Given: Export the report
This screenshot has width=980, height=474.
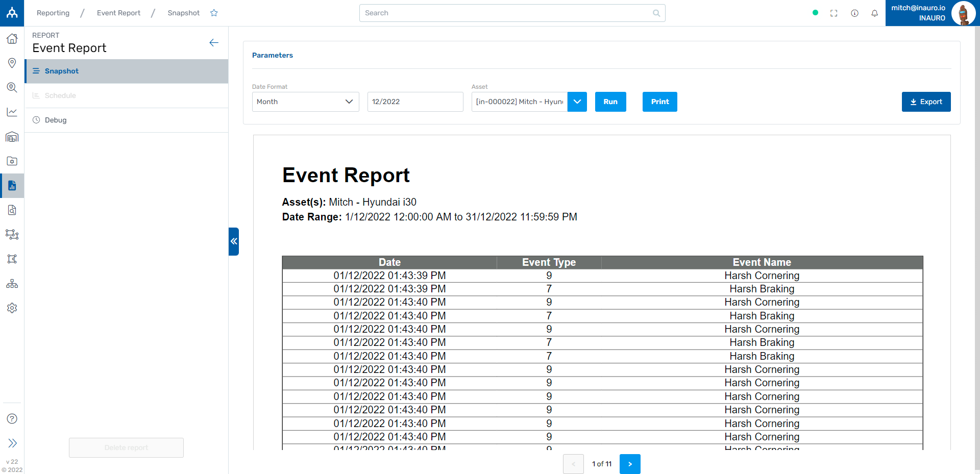Looking at the screenshot, I should 926,102.
